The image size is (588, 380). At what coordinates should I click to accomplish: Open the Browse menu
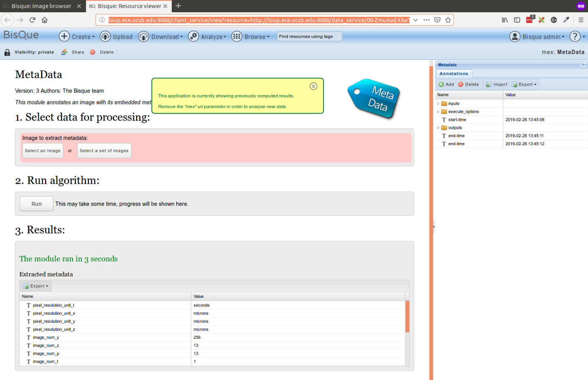(251, 36)
